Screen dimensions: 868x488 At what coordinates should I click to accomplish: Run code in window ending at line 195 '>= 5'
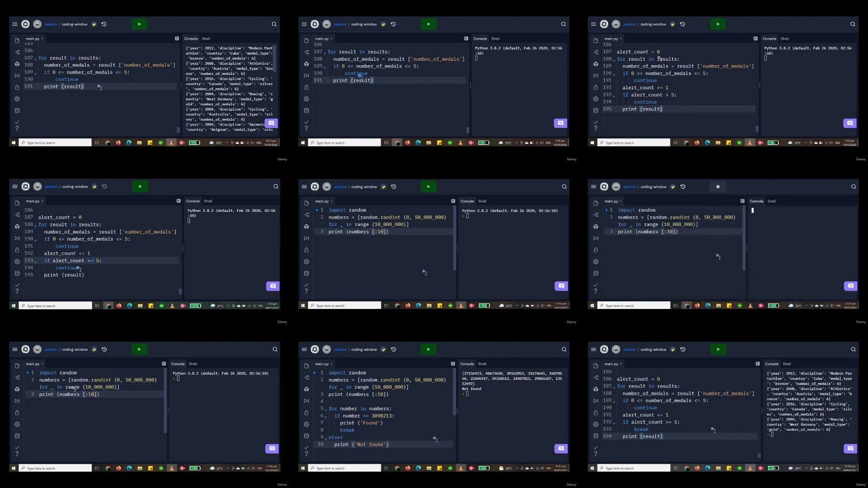140,186
